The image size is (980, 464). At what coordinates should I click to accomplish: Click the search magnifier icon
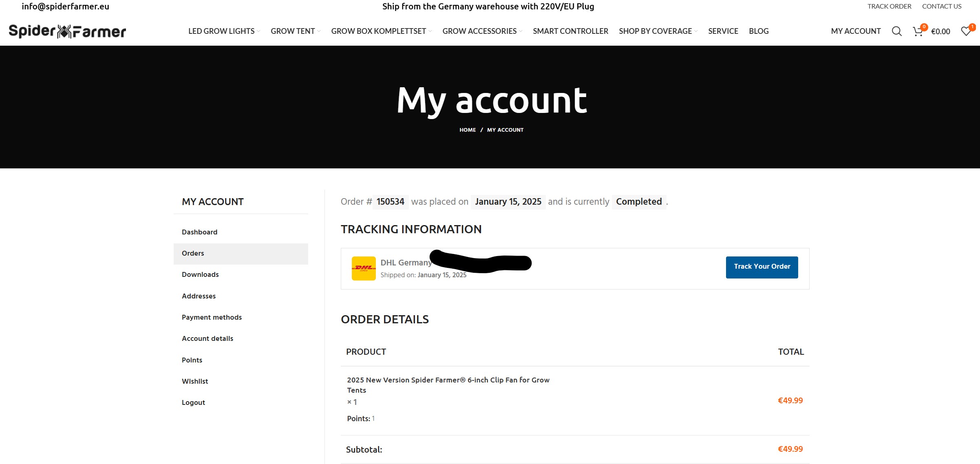coord(896,31)
